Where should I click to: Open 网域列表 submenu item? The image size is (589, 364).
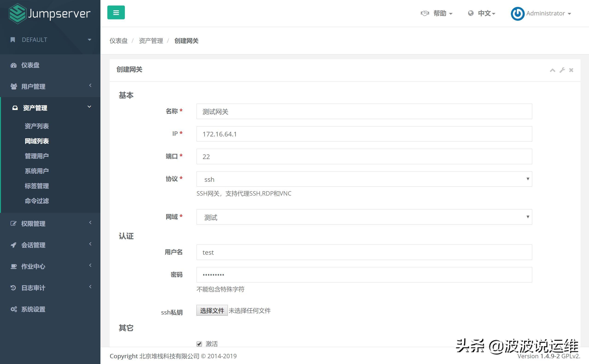point(37,141)
